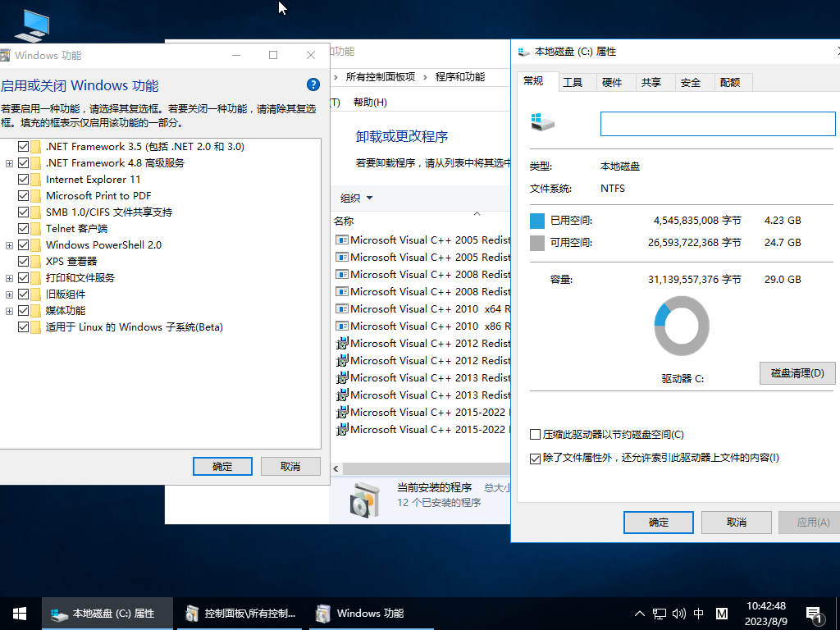Click the folder icon next to Telnet 客户端
Viewport: 840px width, 630px height.
click(36, 229)
